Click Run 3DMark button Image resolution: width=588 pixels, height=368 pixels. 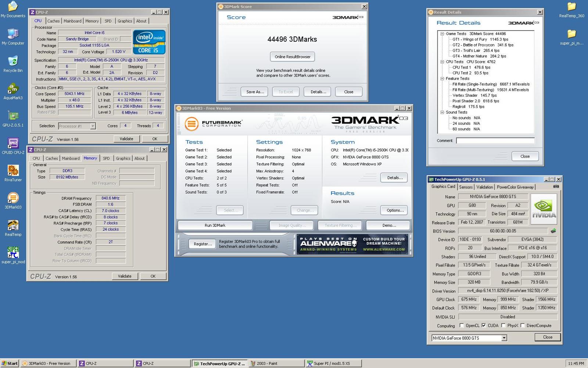(x=215, y=225)
